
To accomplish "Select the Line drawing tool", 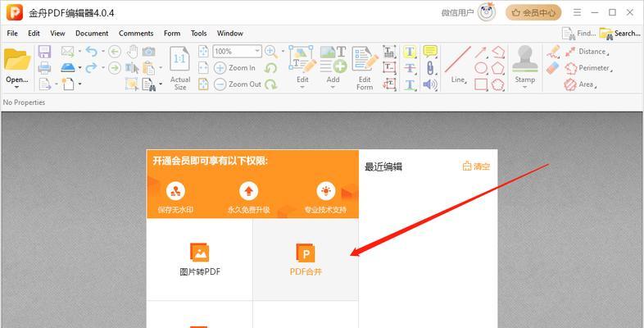I will pos(458,65).
